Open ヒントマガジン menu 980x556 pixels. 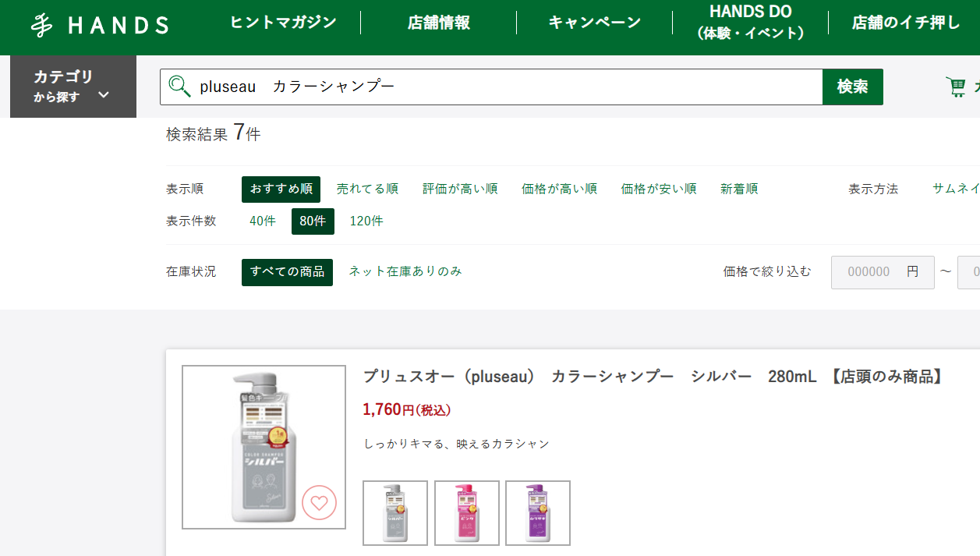click(x=283, y=23)
